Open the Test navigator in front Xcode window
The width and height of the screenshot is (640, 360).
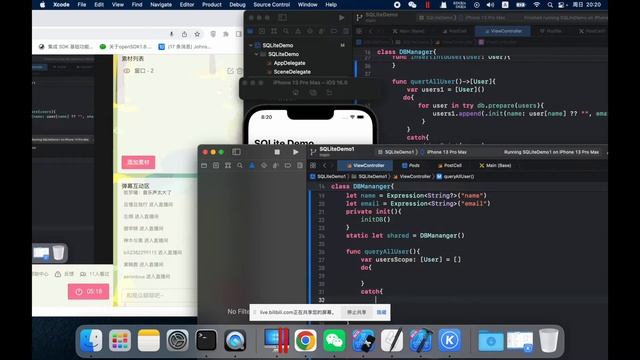point(264,165)
